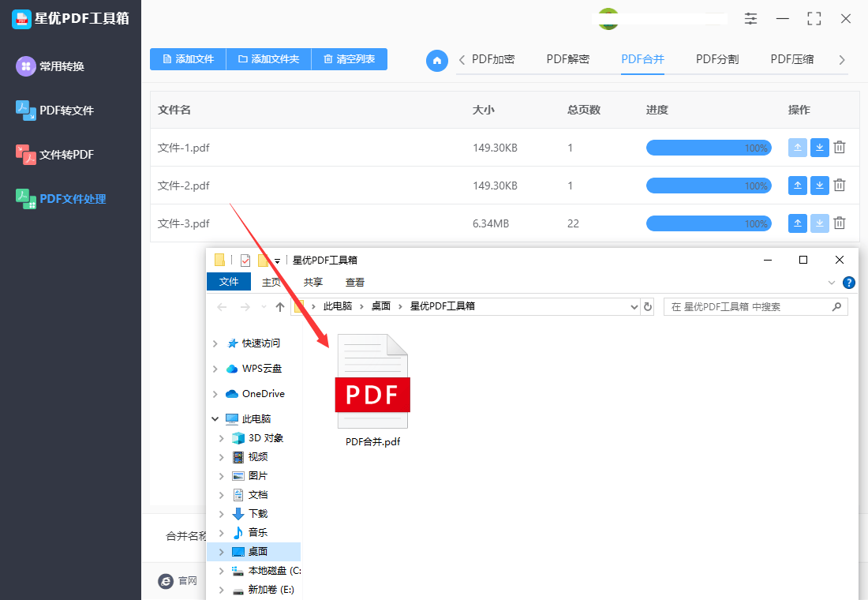Click the user avatar in the title bar

pos(608,19)
